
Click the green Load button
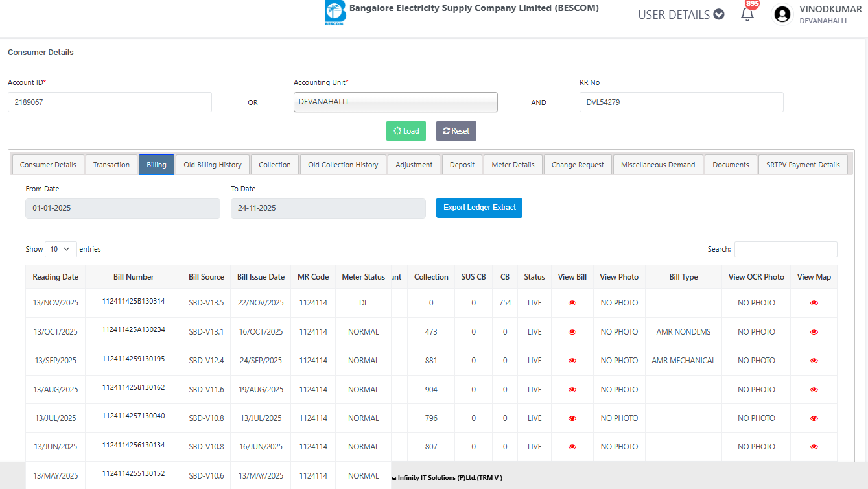point(406,131)
